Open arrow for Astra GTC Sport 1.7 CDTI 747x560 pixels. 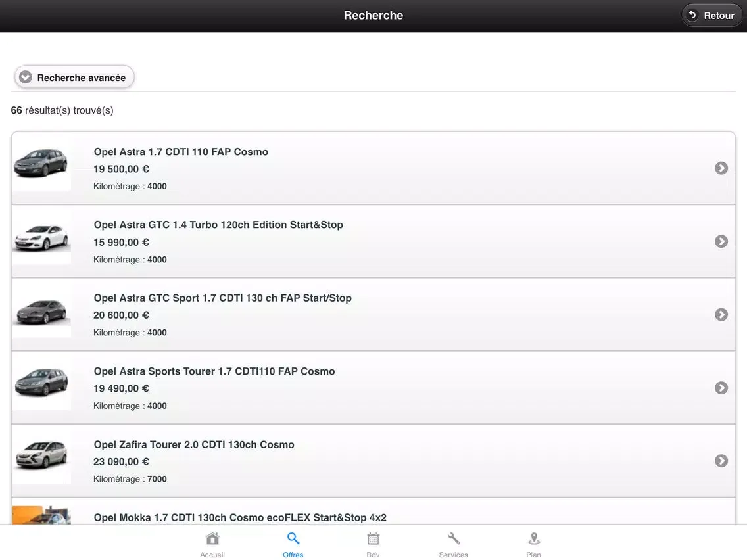tap(721, 314)
